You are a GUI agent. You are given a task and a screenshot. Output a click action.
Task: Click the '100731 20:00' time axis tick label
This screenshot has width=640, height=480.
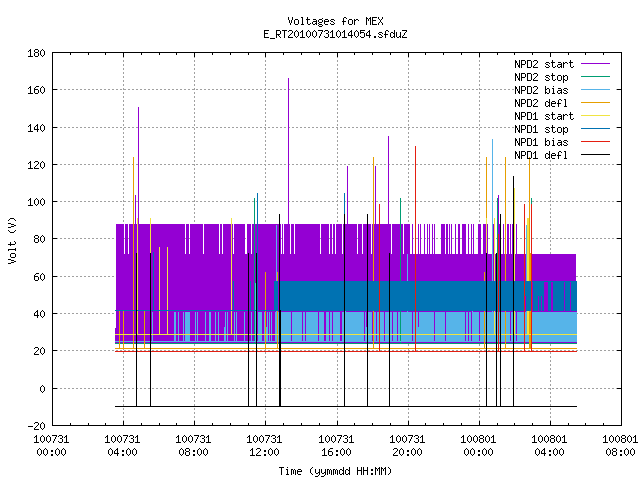(x=407, y=446)
